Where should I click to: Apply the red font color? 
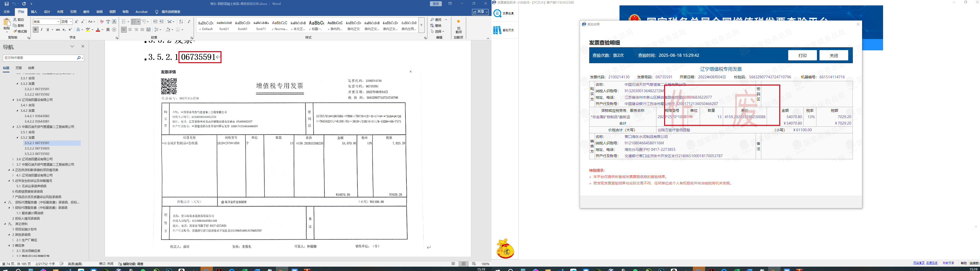pos(98,30)
